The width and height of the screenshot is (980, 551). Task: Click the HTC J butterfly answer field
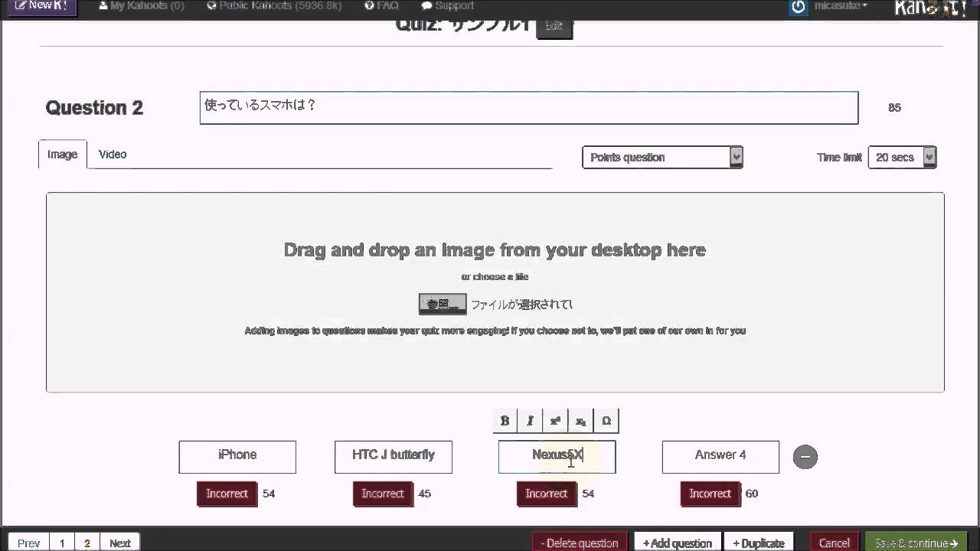[x=394, y=457]
